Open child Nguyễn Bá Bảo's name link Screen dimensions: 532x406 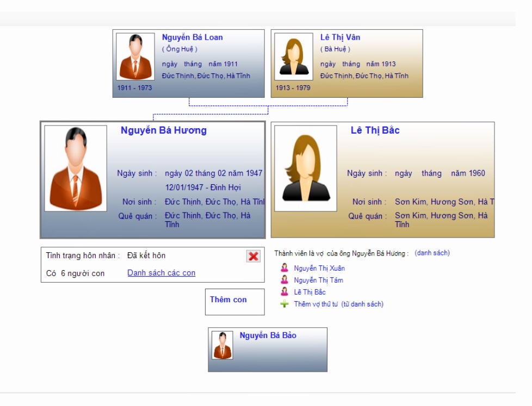point(268,335)
